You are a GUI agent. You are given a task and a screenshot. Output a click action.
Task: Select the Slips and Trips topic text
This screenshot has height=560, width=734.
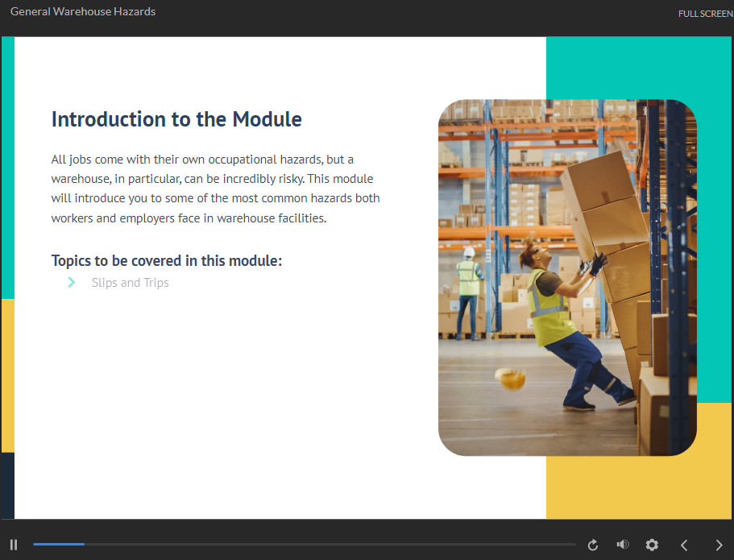point(130,283)
